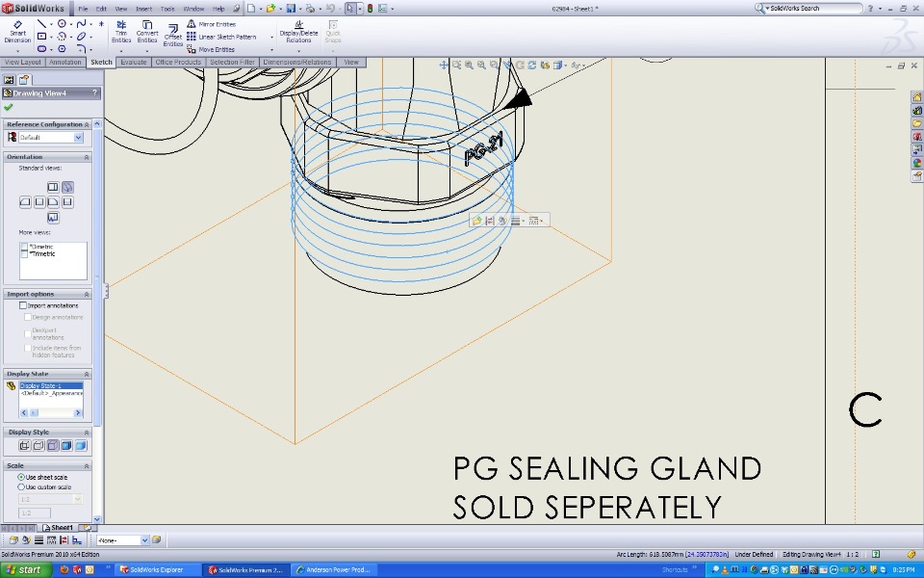Select Hidden Lines Removed display style

pos(52,446)
